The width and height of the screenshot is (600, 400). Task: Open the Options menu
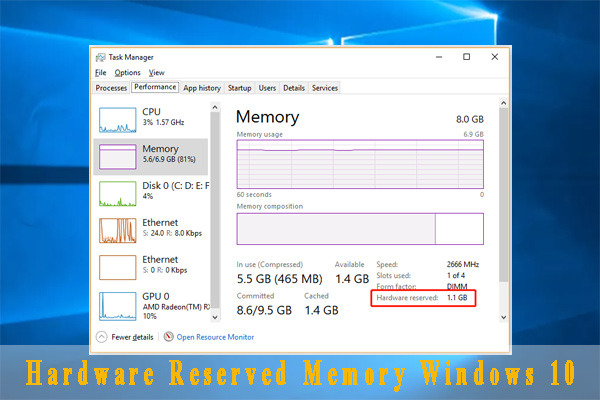[x=127, y=73]
